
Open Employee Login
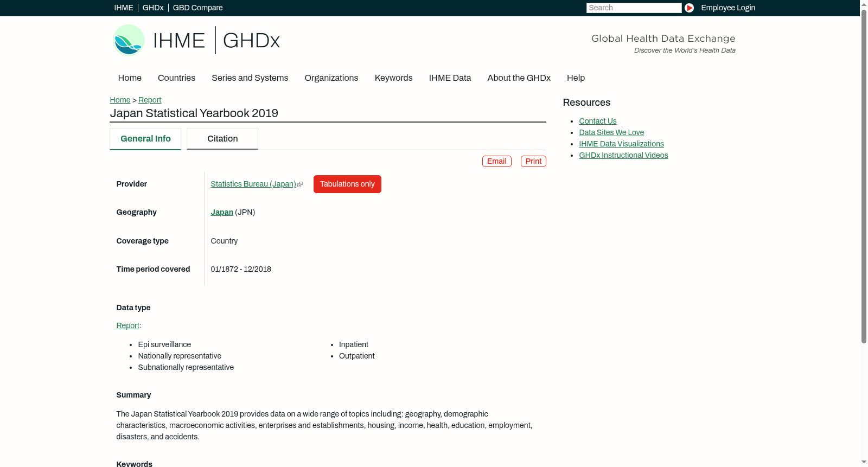(728, 8)
